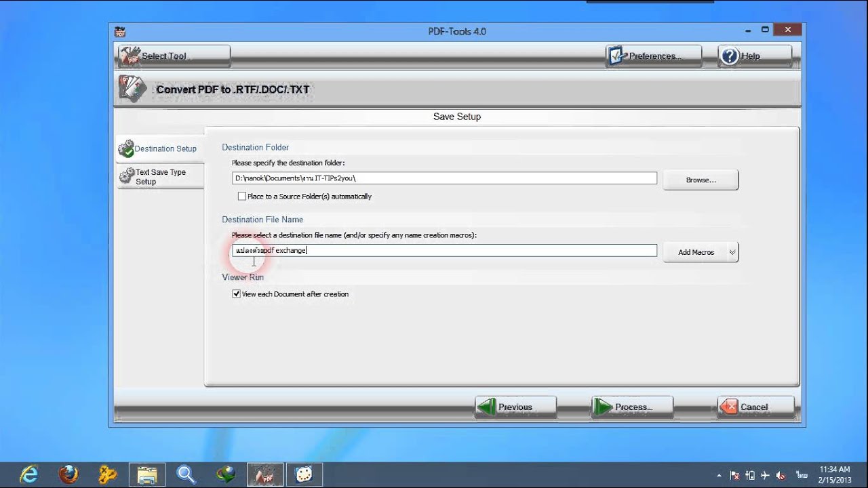
Task: Show hidden system tray icons
Action: coord(719,475)
